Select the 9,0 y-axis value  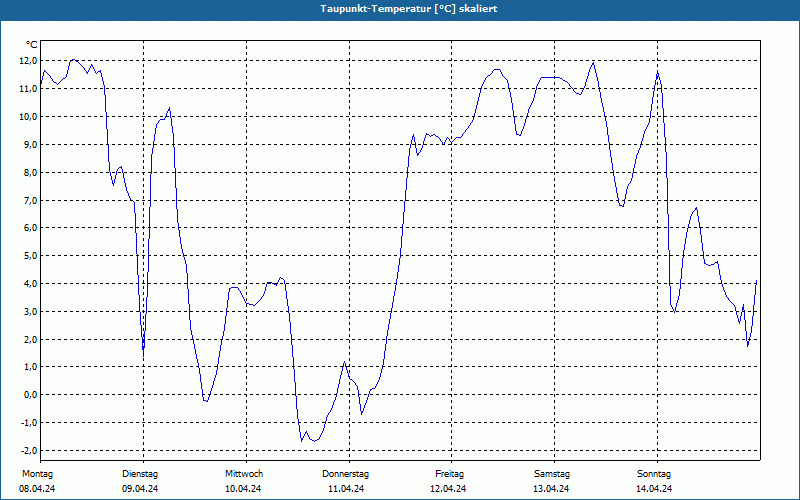30,144
